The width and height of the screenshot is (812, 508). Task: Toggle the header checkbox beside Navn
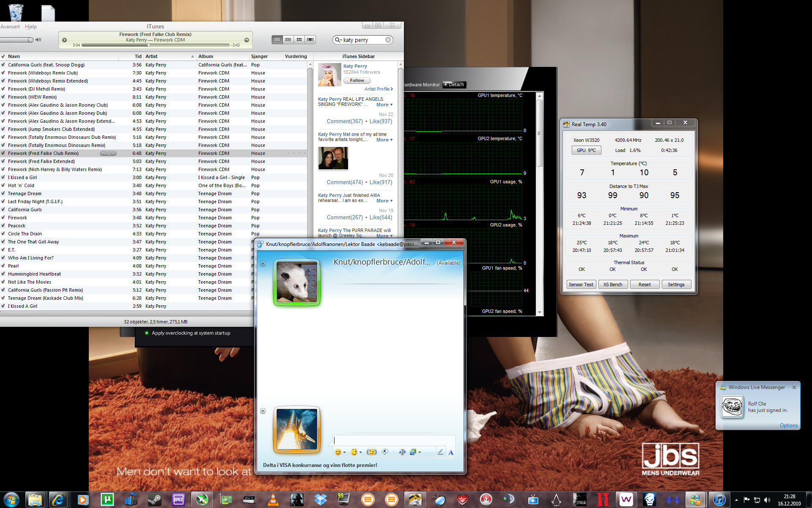click(x=3, y=56)
